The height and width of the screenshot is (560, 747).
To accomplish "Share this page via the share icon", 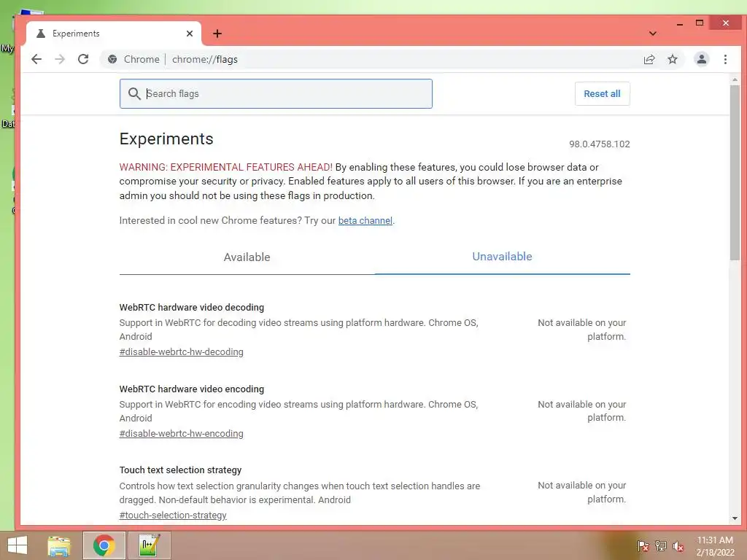I will coord(649,59).
